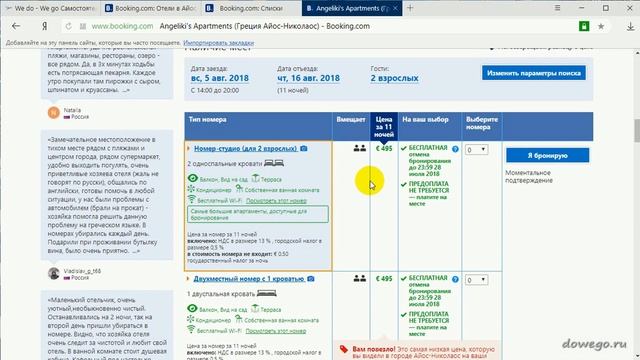Click the Моментальное подтверждение text
Image resolution: width=640 pixels, height=360 pixels.
(x=529, y=176)
